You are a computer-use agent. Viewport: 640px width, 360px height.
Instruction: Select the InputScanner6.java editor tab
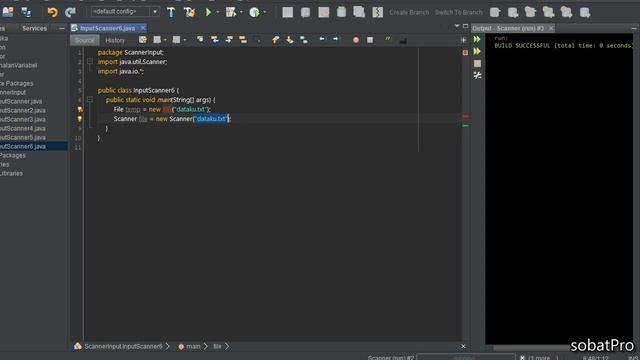(x=107, y=28)
